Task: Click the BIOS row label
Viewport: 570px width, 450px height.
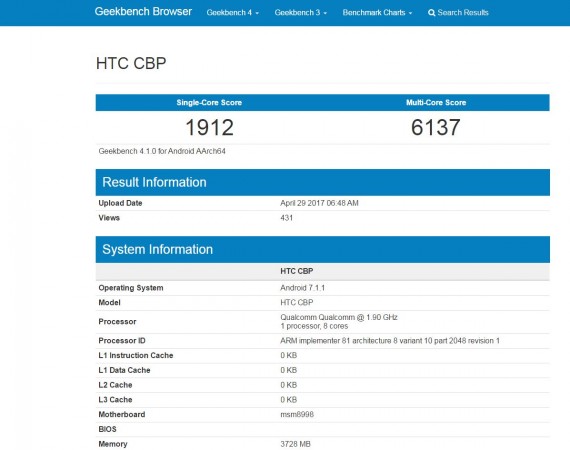Action: pyautogui.click(x=108, y=429)
